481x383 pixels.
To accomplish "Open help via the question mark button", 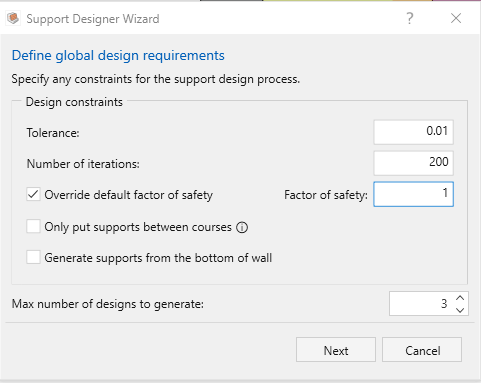I will [x=410, y=18].
